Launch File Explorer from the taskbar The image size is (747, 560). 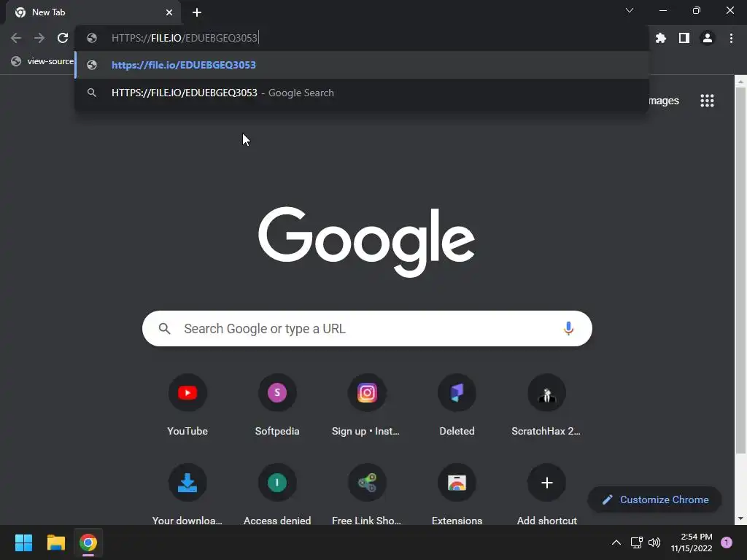tap(55, 542)
